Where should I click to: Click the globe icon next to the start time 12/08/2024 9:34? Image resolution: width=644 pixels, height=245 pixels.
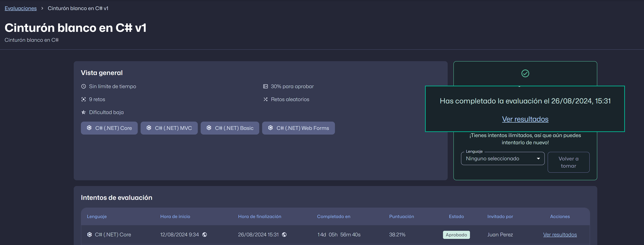pos(205,235)
